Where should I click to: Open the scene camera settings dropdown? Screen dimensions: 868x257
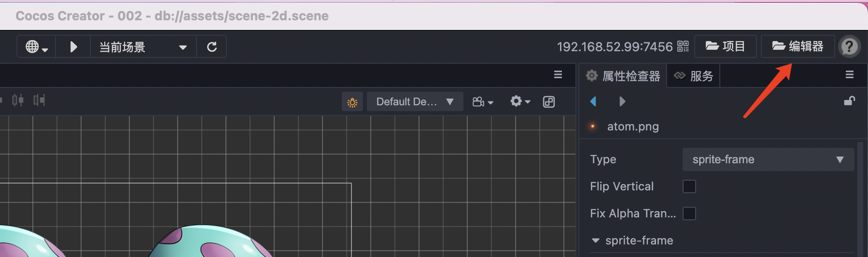tap(483, 102)
